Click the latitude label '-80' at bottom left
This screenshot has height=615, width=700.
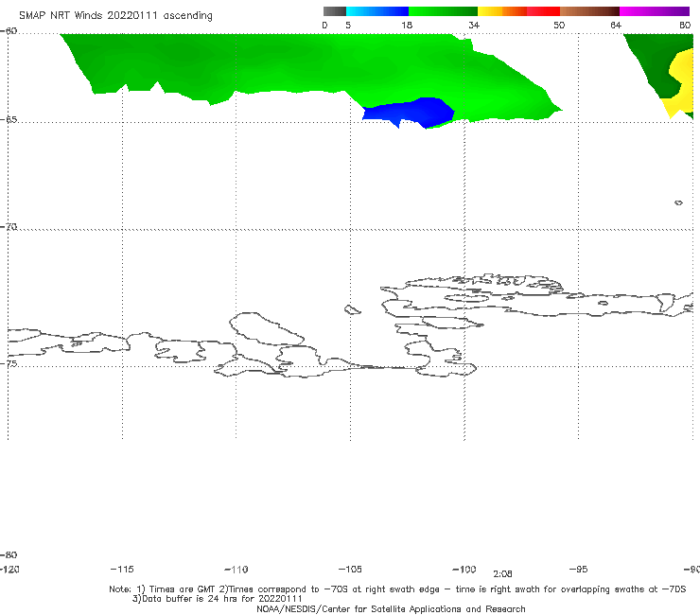click(x=9, y=555)
